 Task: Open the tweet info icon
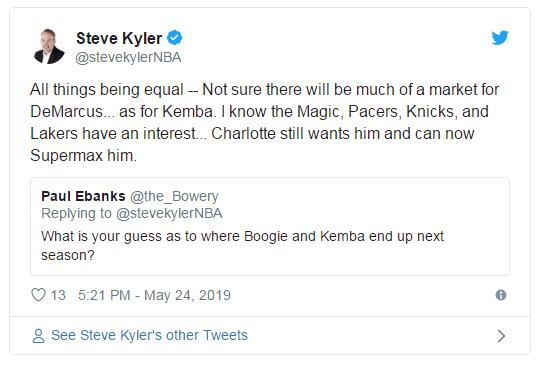pyautogui.click(x=501, y=295)
